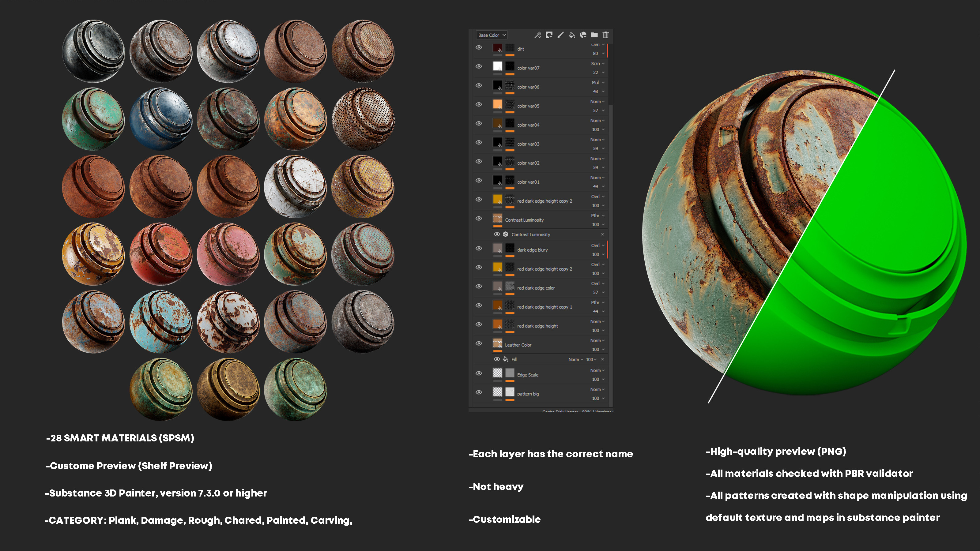The image size is (980, 551).
Task: Select the add smart material wand icon
Action: point(538,35)
